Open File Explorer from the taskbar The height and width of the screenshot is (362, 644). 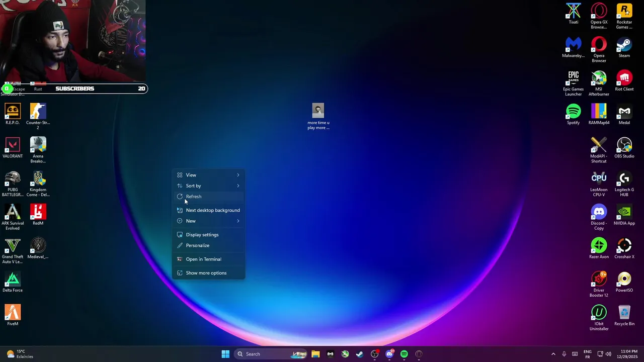pos(315,354)
